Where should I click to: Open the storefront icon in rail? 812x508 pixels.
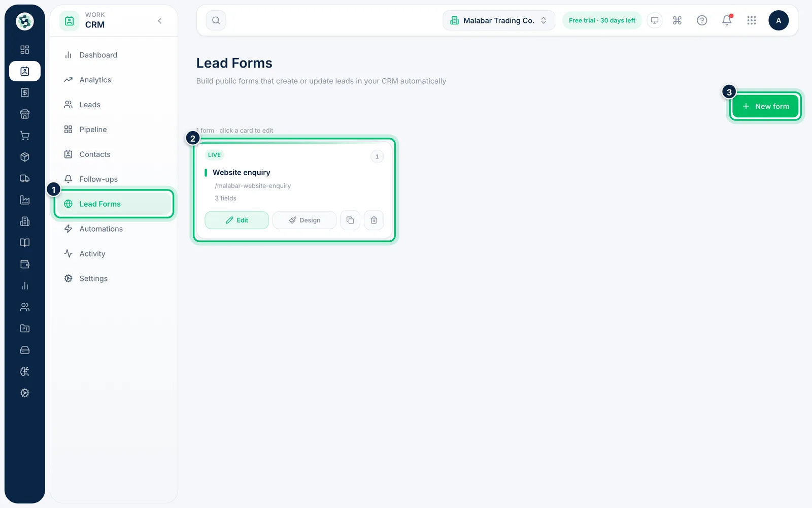[24, 114]
